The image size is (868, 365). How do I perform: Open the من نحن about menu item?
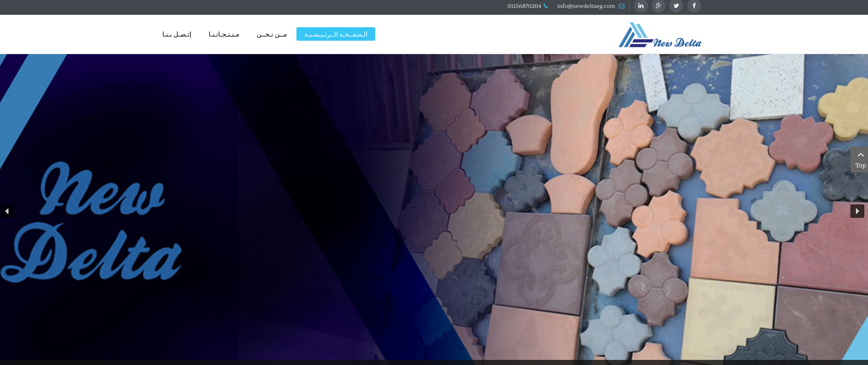[x=272, y=34]
